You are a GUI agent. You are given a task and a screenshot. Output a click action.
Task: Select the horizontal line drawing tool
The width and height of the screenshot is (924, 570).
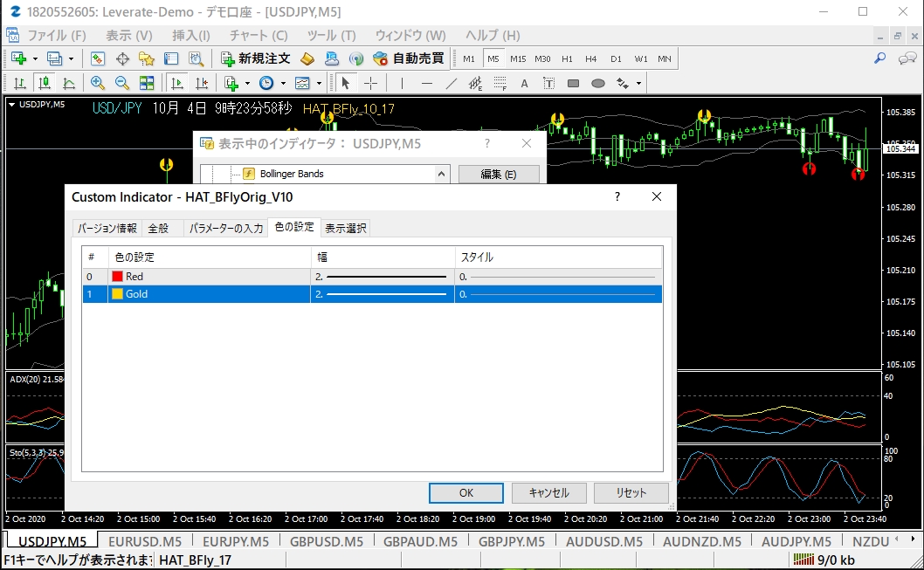coord(427,83)
